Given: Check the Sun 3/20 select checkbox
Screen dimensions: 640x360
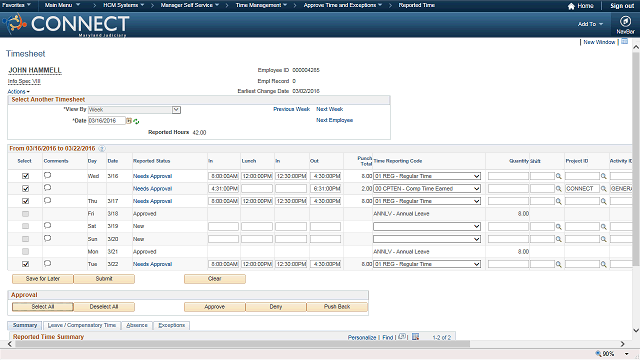Looking at the screenshot, I should (x=25, y=239).
